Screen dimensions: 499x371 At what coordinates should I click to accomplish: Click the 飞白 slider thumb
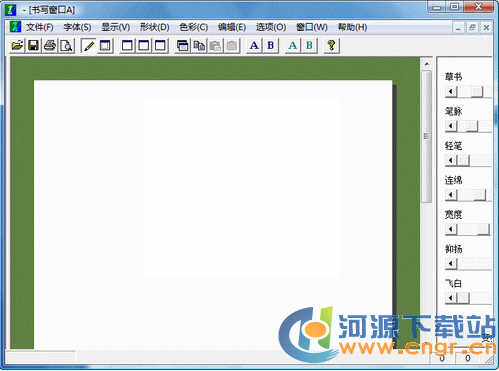point(463,298)
